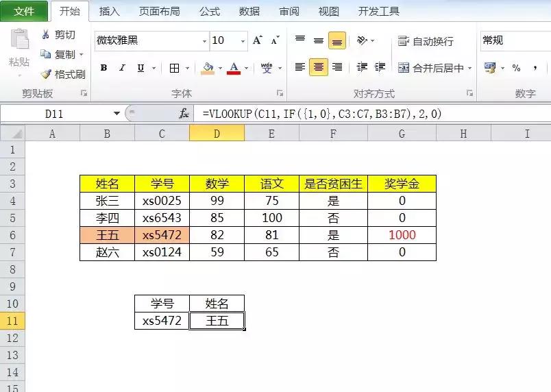
Task: Click the Copy (复制) icon
Action: pyautogui.click(x=46, y=54)
